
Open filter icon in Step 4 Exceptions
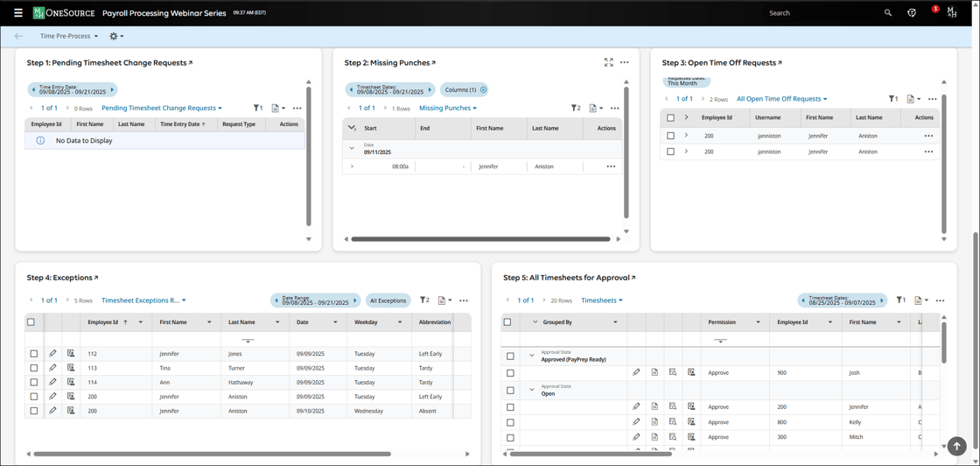[x=424, y=300]
